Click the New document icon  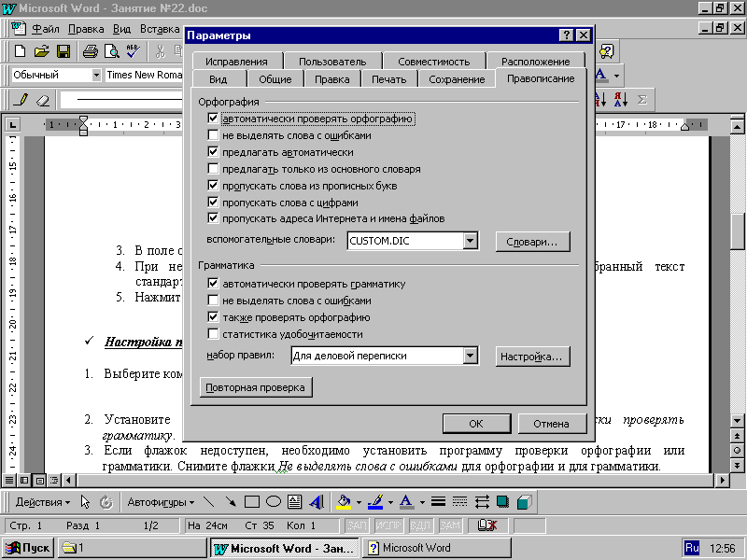20,51
